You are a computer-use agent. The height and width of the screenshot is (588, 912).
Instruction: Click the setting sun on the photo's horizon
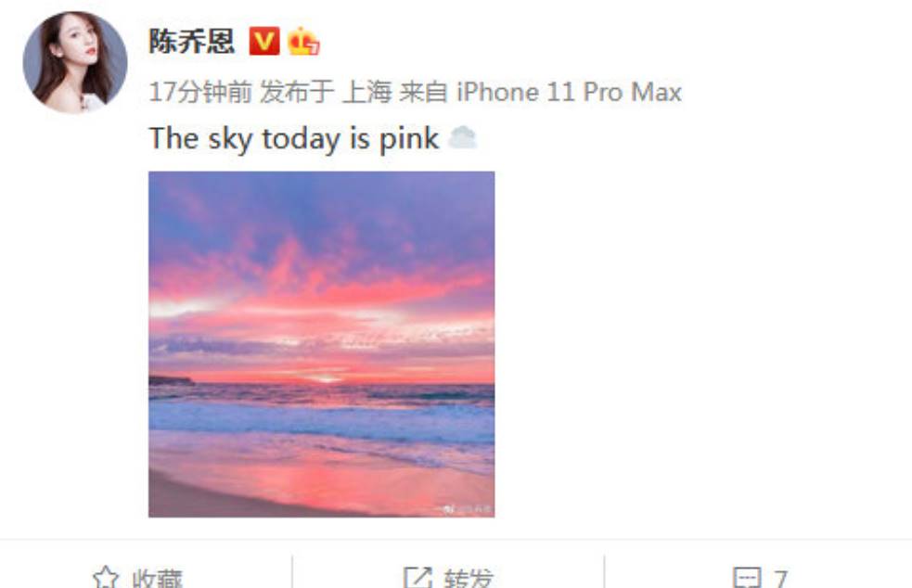pos(325,378)
